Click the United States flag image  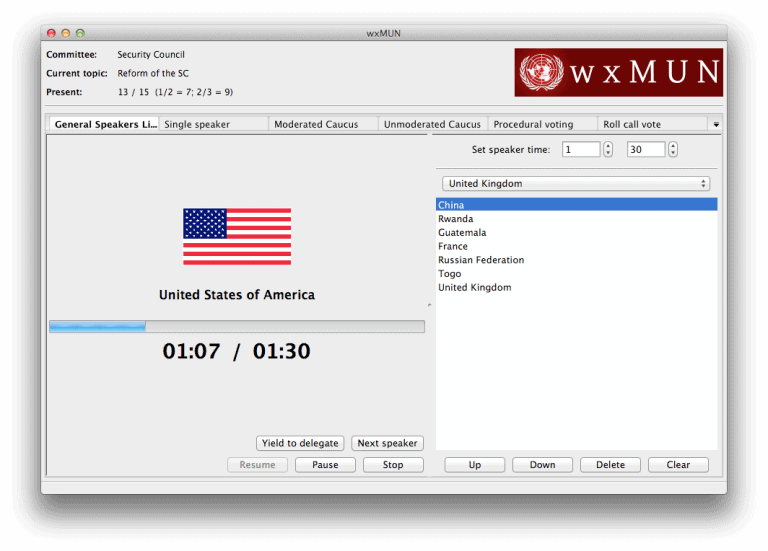pyautogui.click(x=237, y=237)
